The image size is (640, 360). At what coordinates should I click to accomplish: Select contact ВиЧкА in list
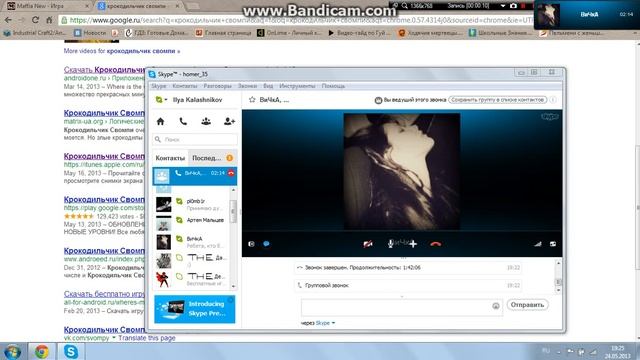(192, 242)
